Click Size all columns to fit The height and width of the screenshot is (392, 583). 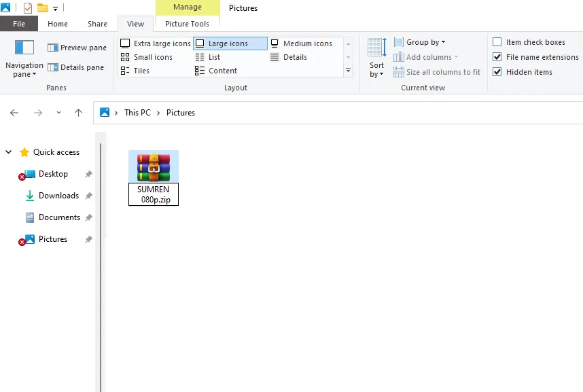click(x=437, y=72)
